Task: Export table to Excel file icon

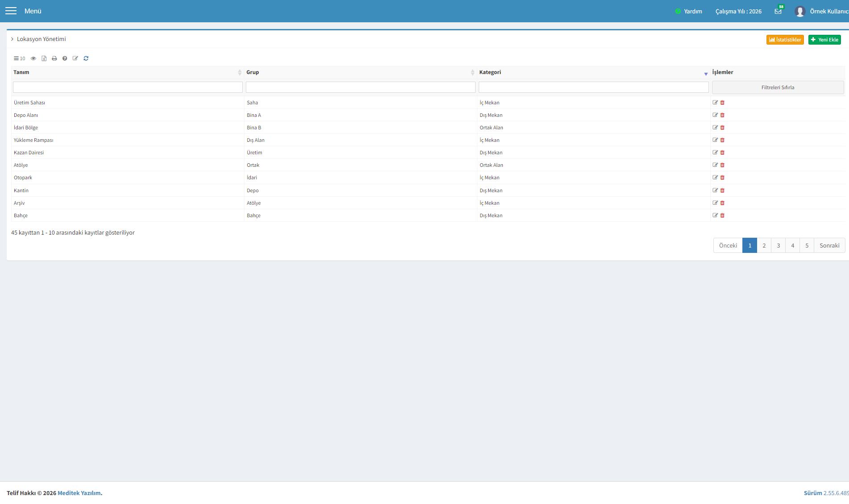Action: click(x=44, y=58)
